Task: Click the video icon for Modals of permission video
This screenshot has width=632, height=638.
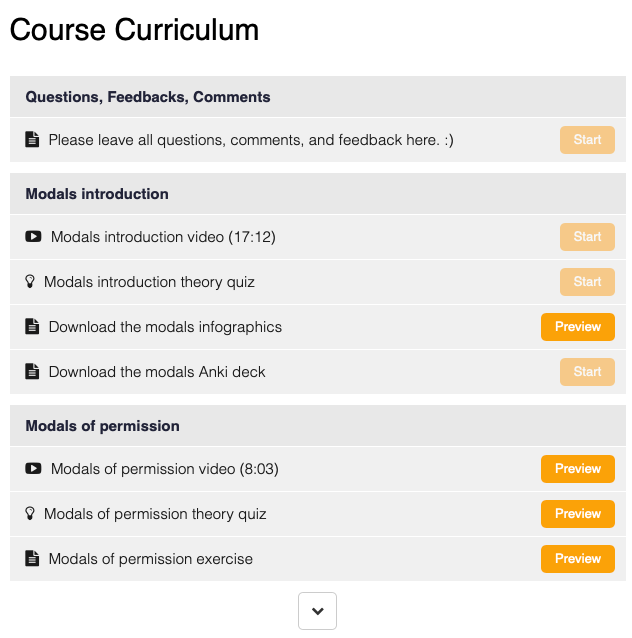Action: [33, 469]
